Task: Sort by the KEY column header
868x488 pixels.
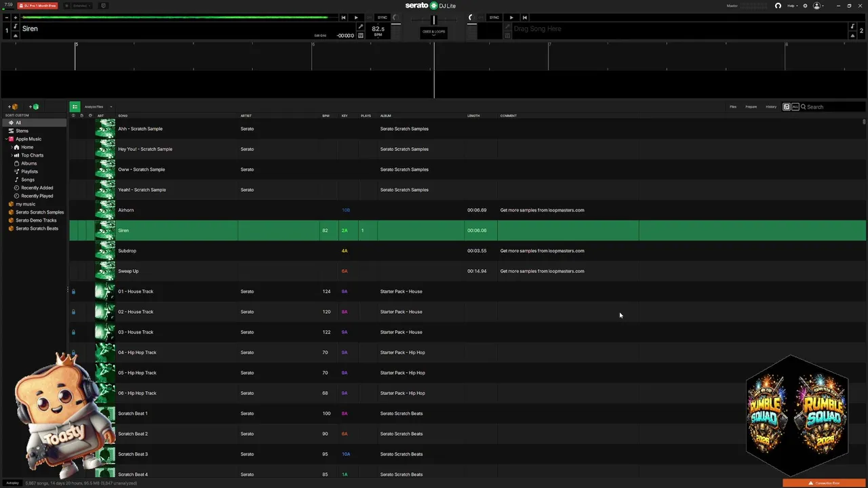Action: [x=344, y=116]
